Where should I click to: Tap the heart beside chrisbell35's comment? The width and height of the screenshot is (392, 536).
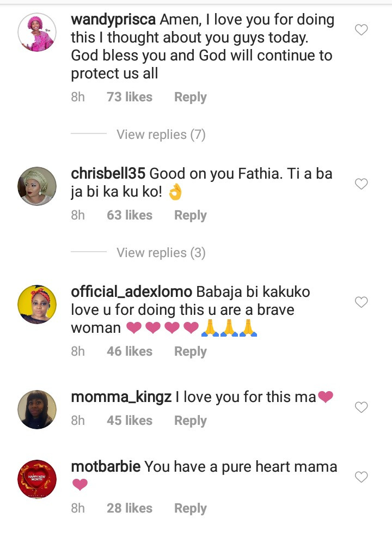pyautogui.click(x=362, y=184)
